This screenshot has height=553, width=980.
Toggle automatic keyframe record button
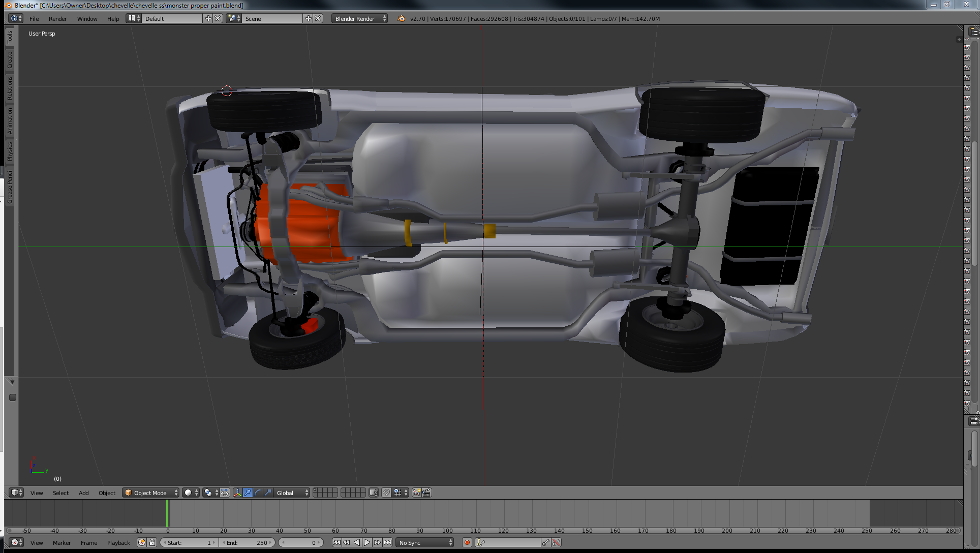(x=467, y=542)
